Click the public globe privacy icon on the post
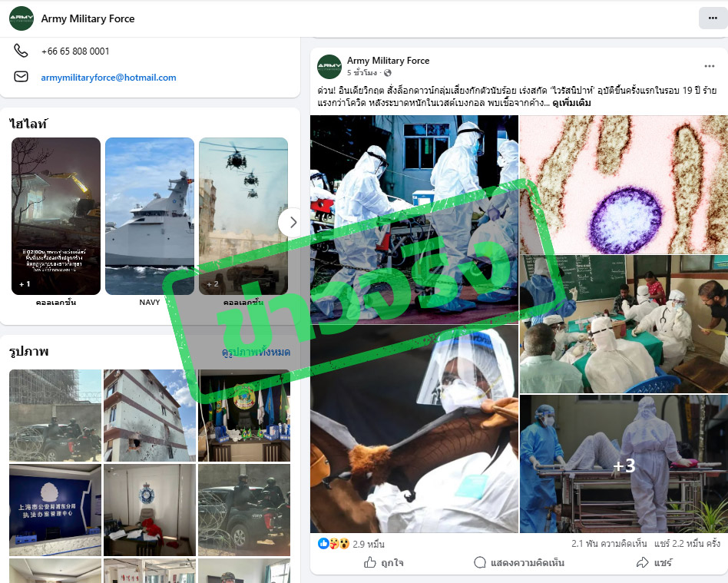This screenshot has height=583, width=728. coord(388,73)
